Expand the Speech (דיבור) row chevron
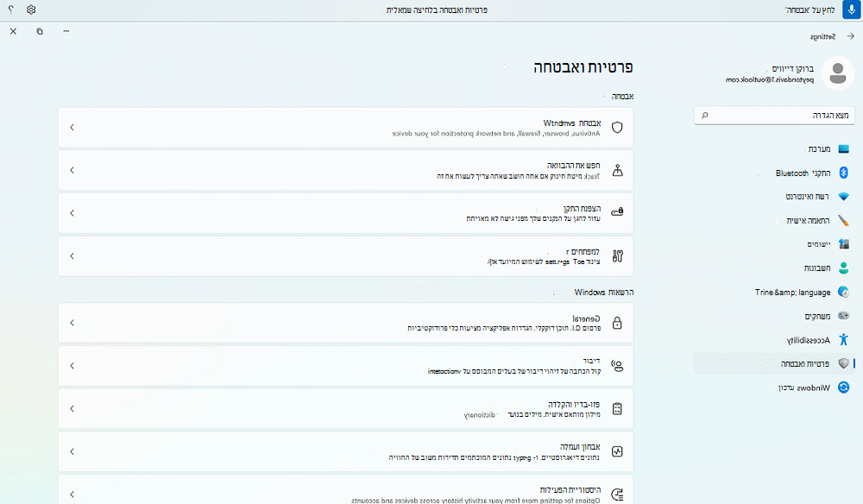 72,365
